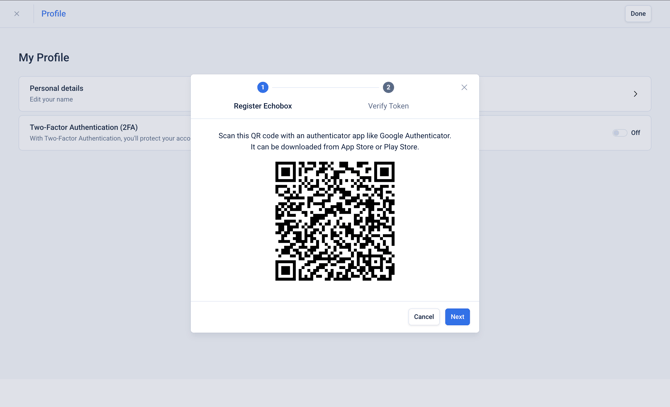Click the Edit your name subtitle
This screenshot has width=670, height=407.
pos(51,100)
